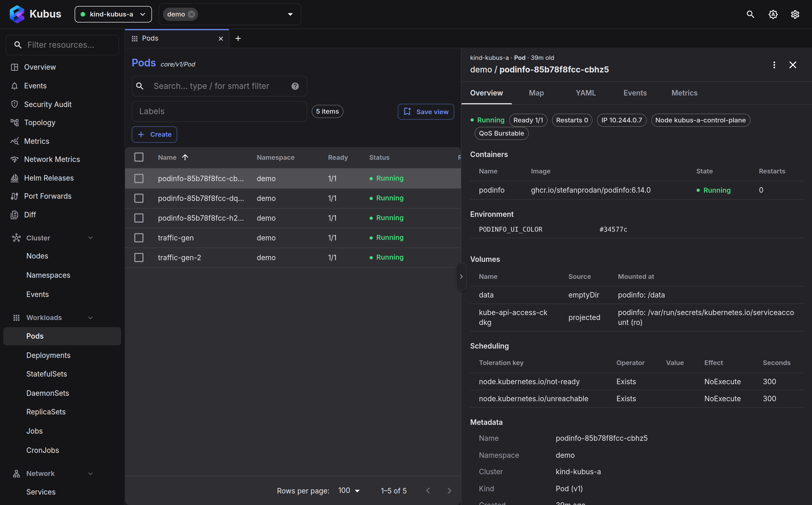Focus pods smart filter search field

219,86
